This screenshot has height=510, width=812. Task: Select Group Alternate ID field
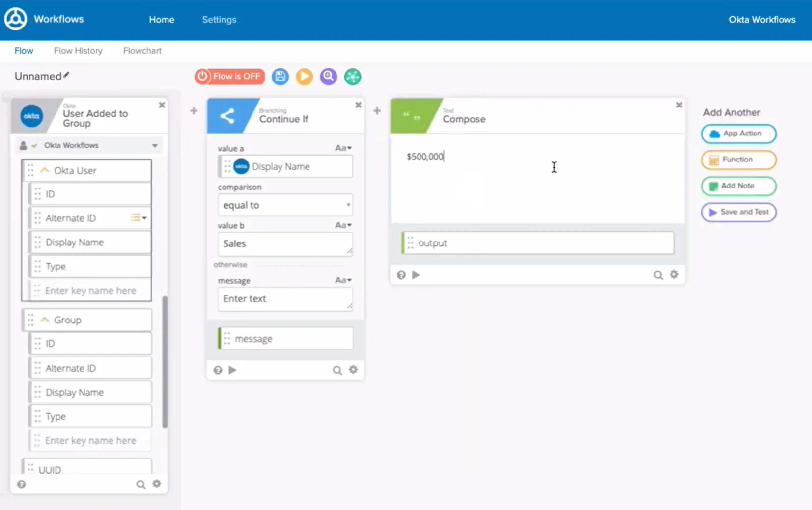click(x=90, y=368)
